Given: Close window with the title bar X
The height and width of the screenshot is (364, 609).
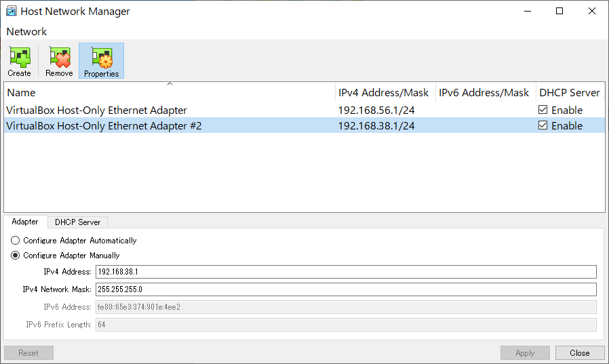Looking at the screenshot, I should [592, 12].
